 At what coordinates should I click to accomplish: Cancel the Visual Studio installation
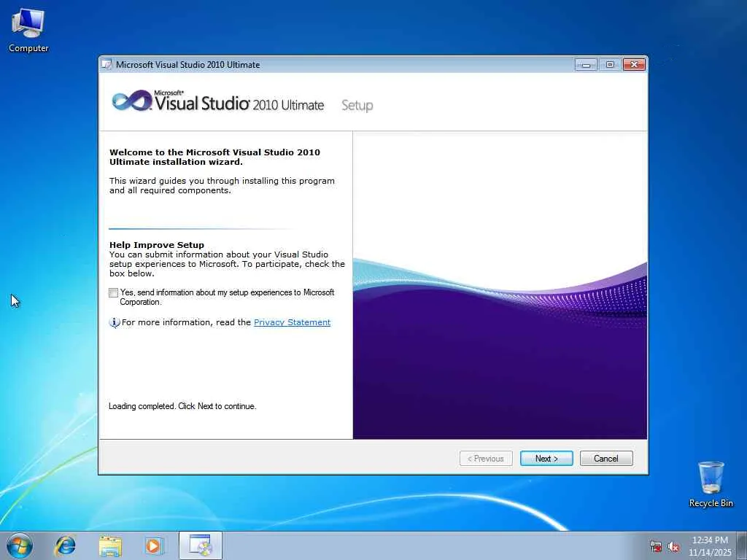pyautogui.click(x=606, y=458)
